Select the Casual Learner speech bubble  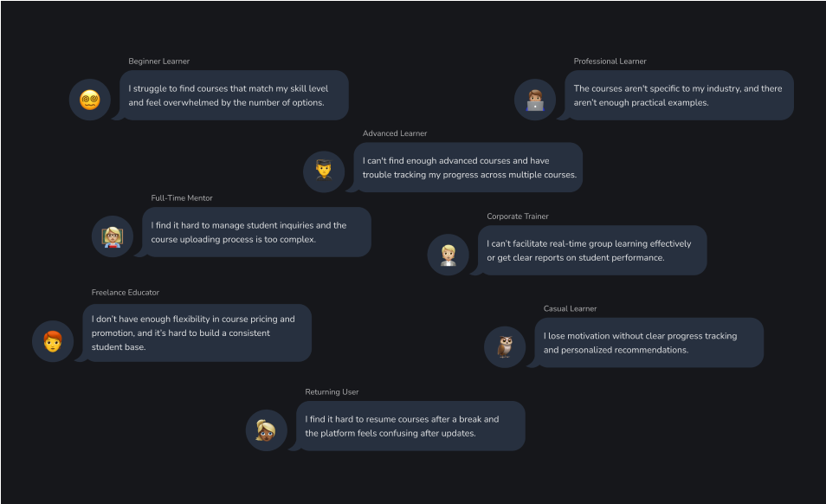click(649, 343)
